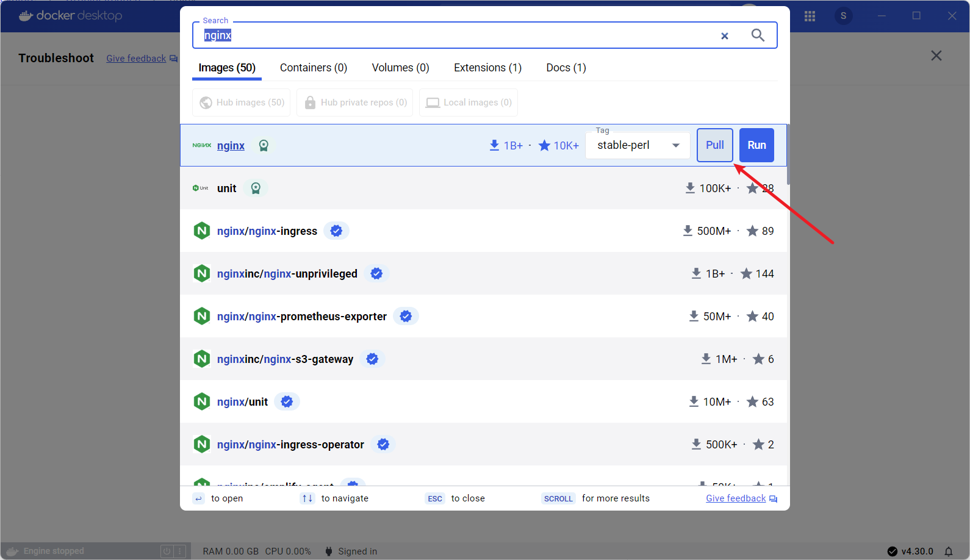Click the Docker whale engine status icon
This screenshot has width=970, height=560.
click(12, 551)
